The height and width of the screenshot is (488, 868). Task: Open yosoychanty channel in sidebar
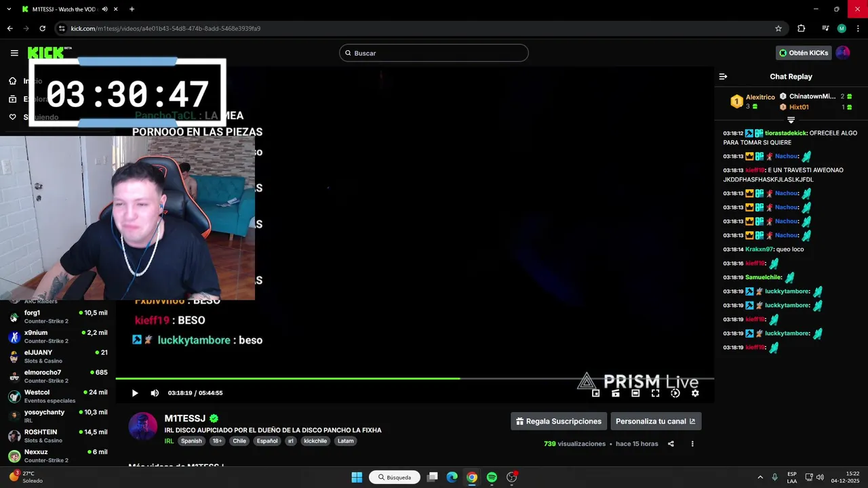(x=58, y=415)
